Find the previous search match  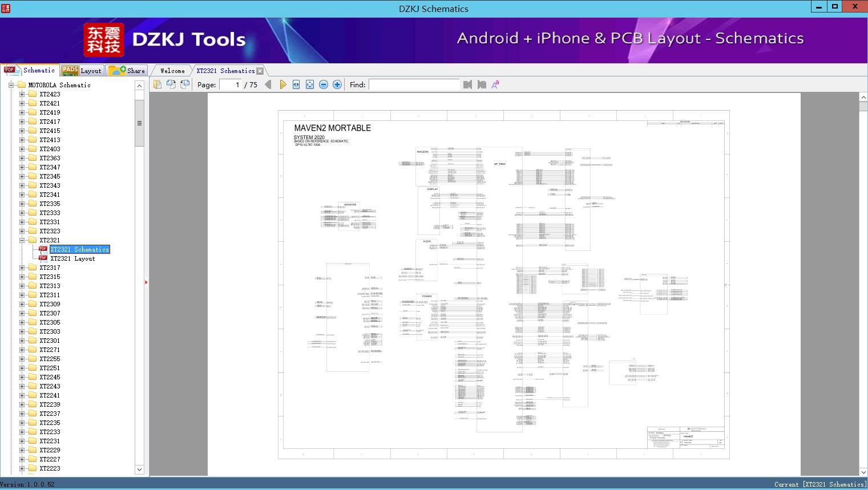[x=468, y=84]
